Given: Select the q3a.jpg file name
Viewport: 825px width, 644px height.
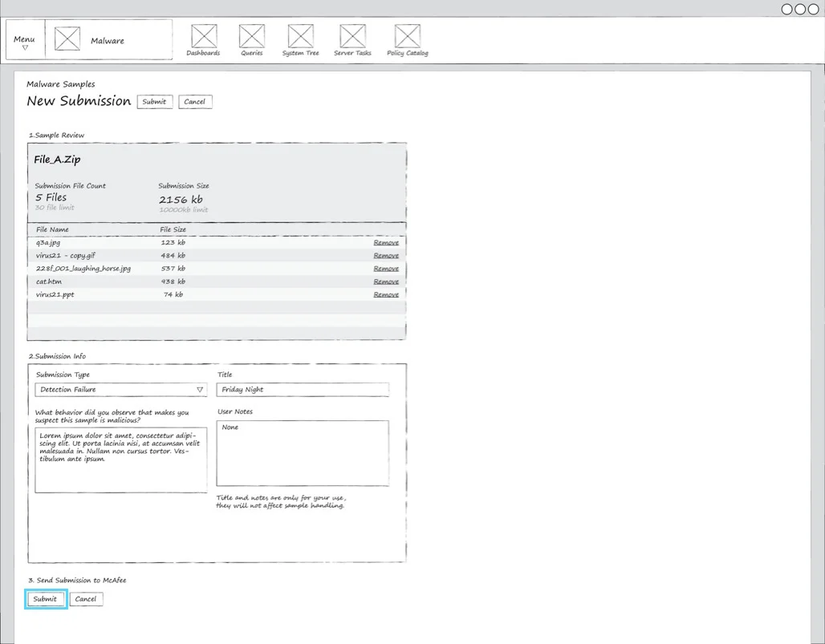Looking at the screenshot, I should pyautogui.click(x=48, y=243).
